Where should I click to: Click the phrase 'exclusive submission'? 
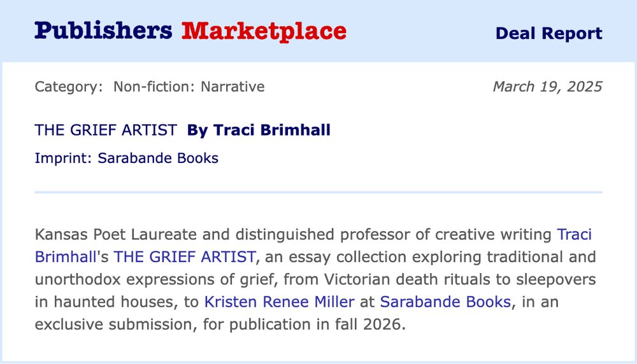(113, 325)
